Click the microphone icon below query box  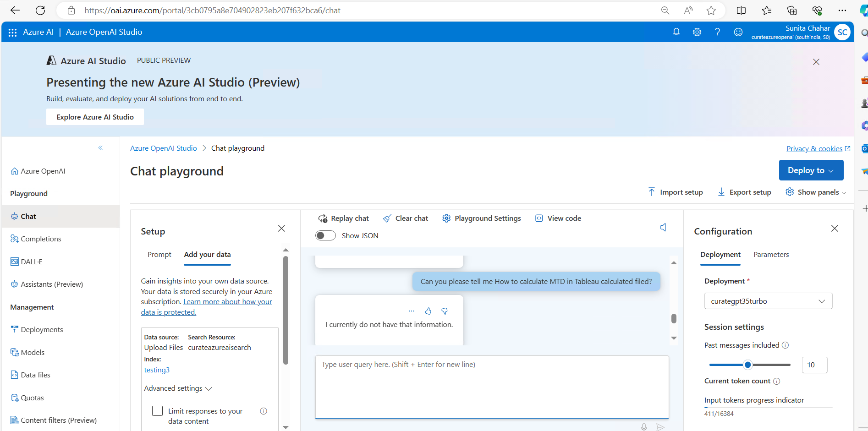pos(644,427)
